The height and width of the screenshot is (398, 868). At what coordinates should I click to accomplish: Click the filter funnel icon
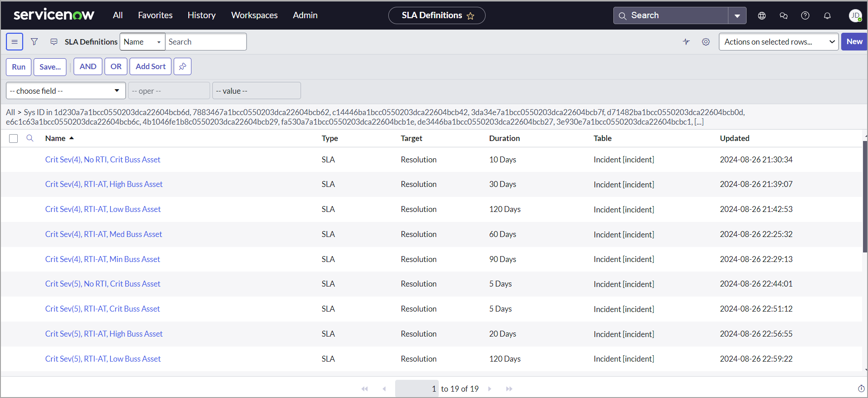click(x=34, y=42)
